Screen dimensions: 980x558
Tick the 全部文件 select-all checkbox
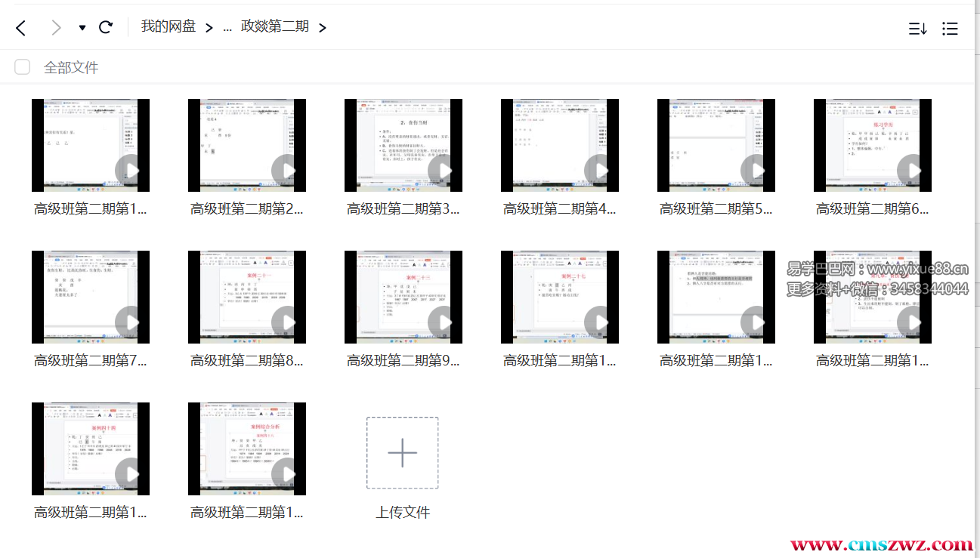[23, 67]
